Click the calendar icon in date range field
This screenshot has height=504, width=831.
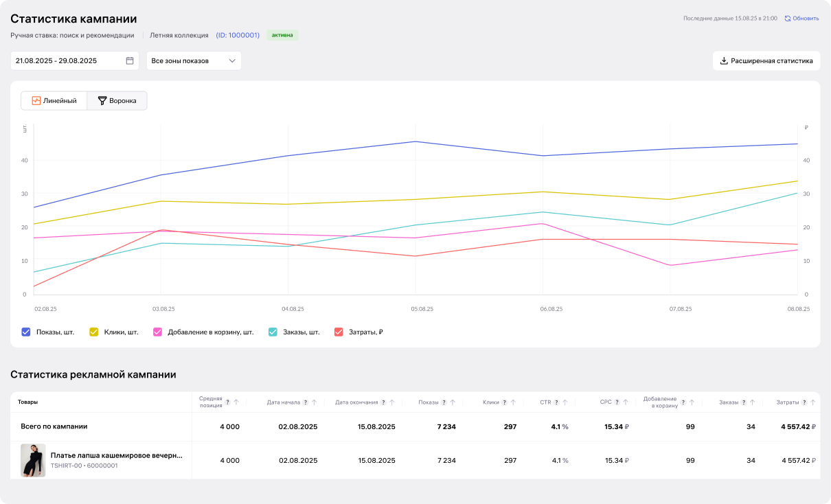point(130,60)
